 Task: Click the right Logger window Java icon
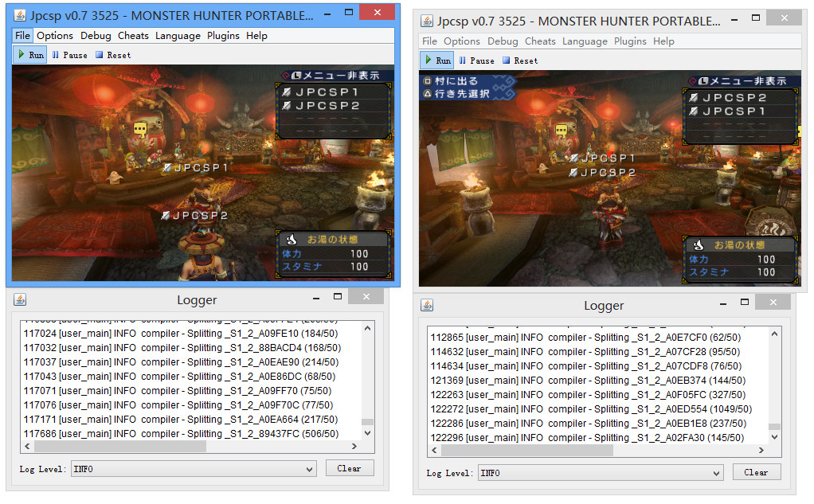tap(427, 305)
